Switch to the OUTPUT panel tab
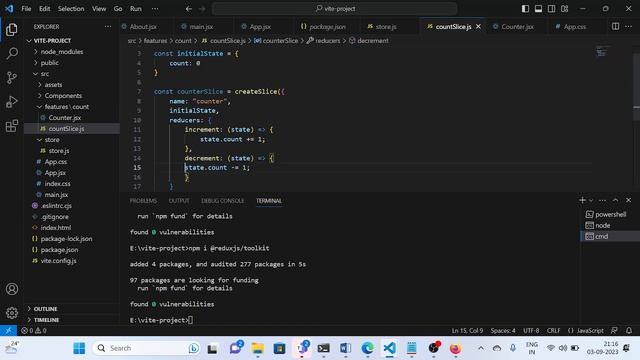Viewport: 640px width, 360px height. pos(179,201)
